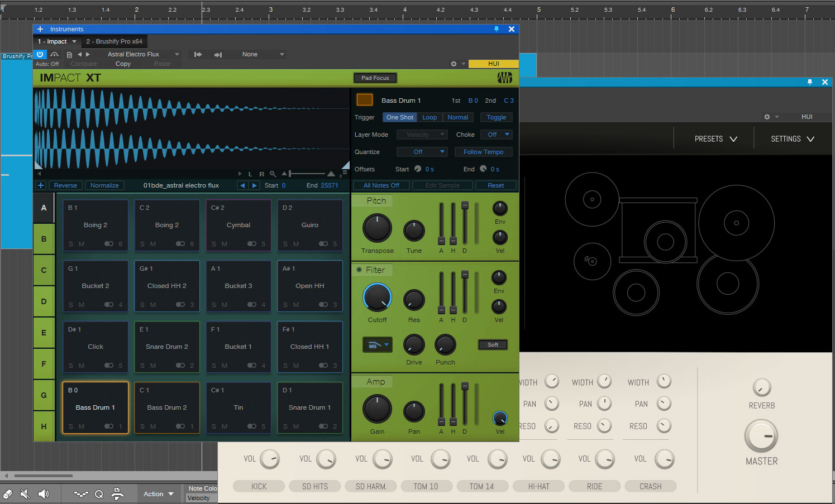Click the Bass Drum 1 orange color swatch
This screenshot has width=835, height=504.
pyautogui.click(x=364, y=99)
